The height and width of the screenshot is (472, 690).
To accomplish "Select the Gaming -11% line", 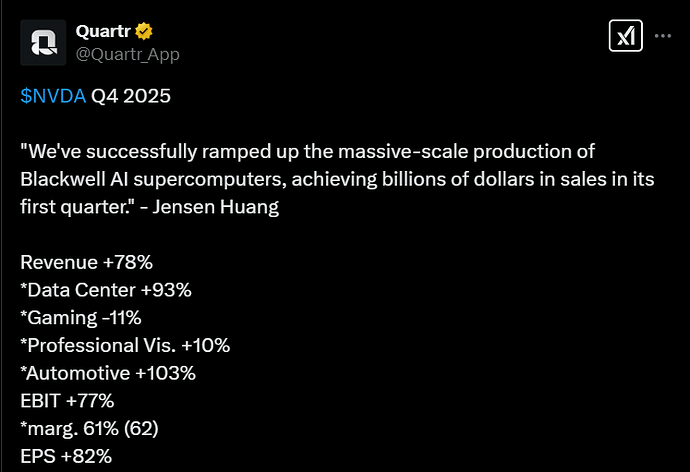I will pos(81,318).
